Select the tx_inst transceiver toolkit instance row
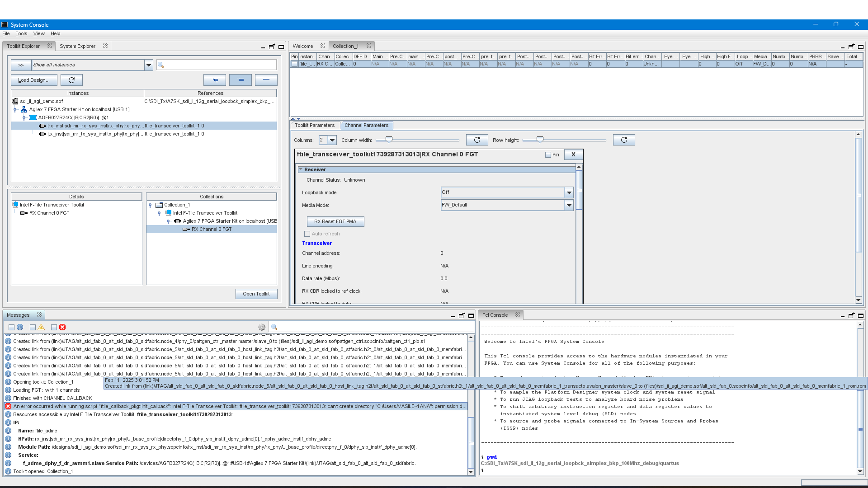868x488 pixels. 144,134
